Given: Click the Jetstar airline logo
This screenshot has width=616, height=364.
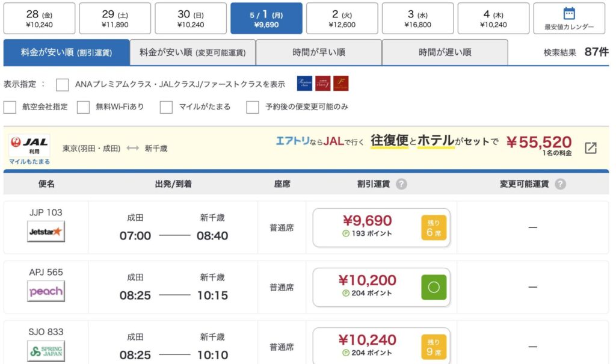Looking at the screenshot, I should (46, 232).
